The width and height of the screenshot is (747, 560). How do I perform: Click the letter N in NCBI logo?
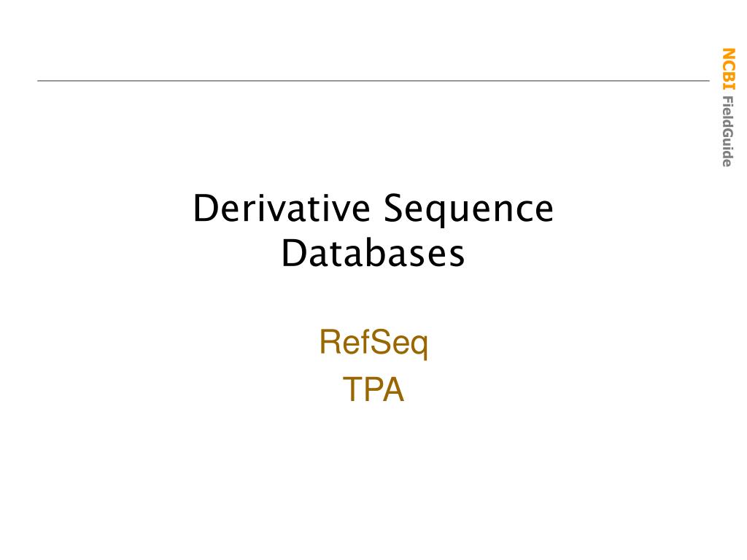[x=729, y=52]
